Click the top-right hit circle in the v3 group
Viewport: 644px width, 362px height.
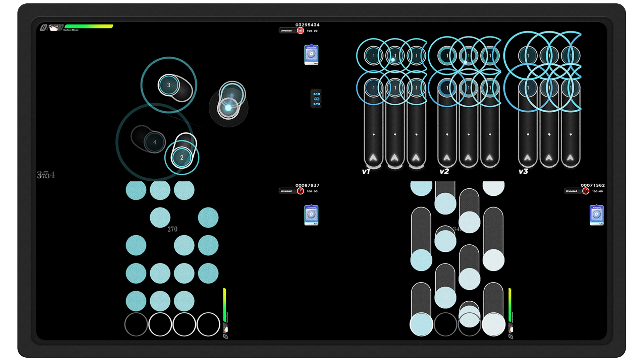point(570,56)
